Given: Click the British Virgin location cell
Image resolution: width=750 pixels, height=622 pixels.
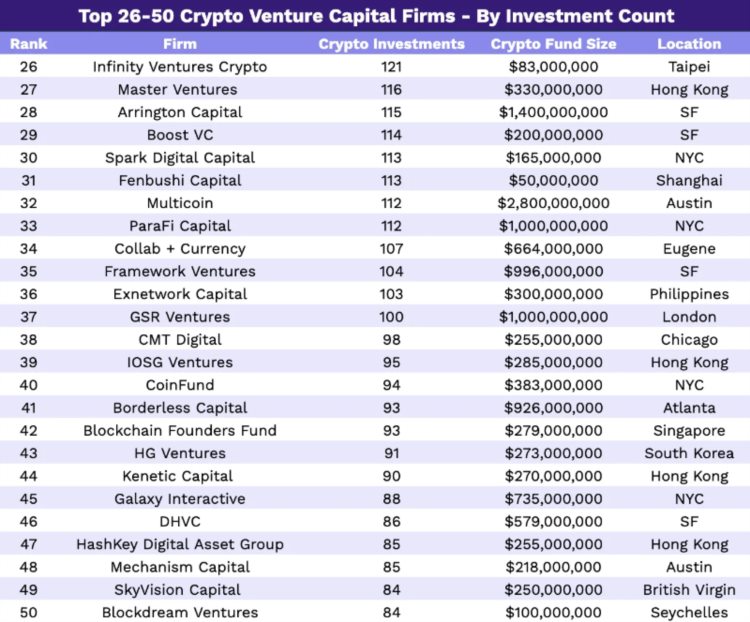Looking at the screenshot, I should (689, 590).
